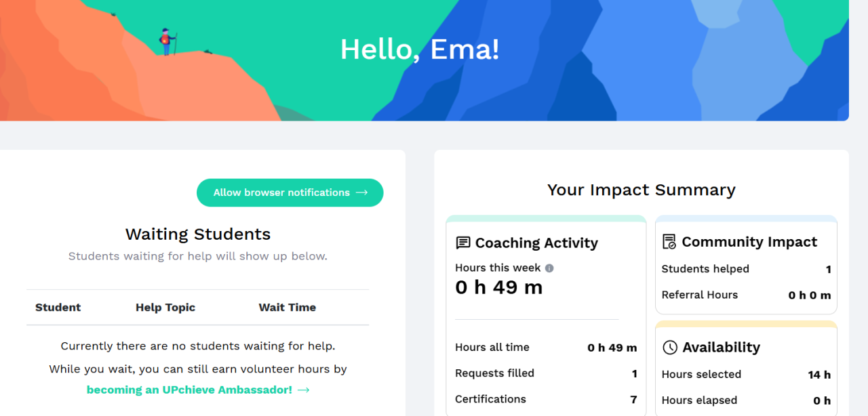Click the Coaching Activity card title

[x=536, y=243]
